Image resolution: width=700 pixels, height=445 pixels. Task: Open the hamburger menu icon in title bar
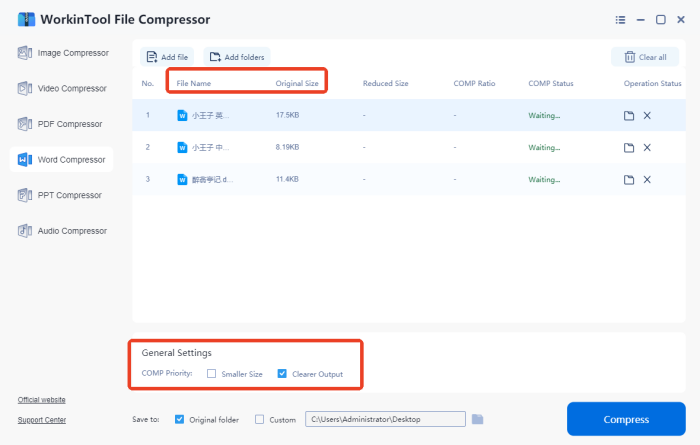[620, 19]
